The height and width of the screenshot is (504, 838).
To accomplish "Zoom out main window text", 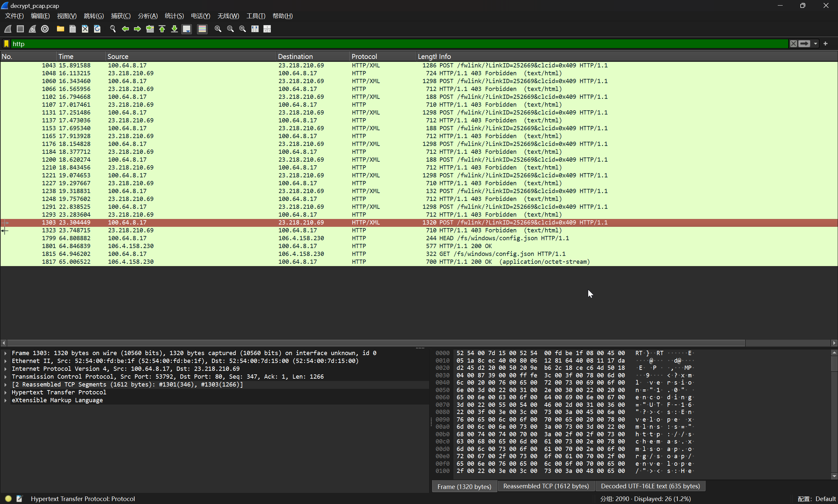I will pyautogui.click(x=230, y=29).
